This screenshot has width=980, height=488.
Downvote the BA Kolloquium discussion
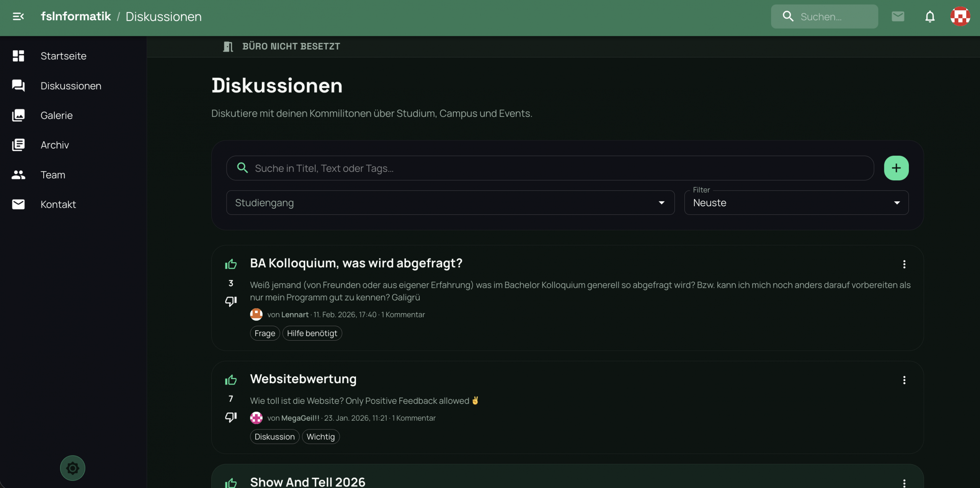pyautogui.click(x=231, y=301)
